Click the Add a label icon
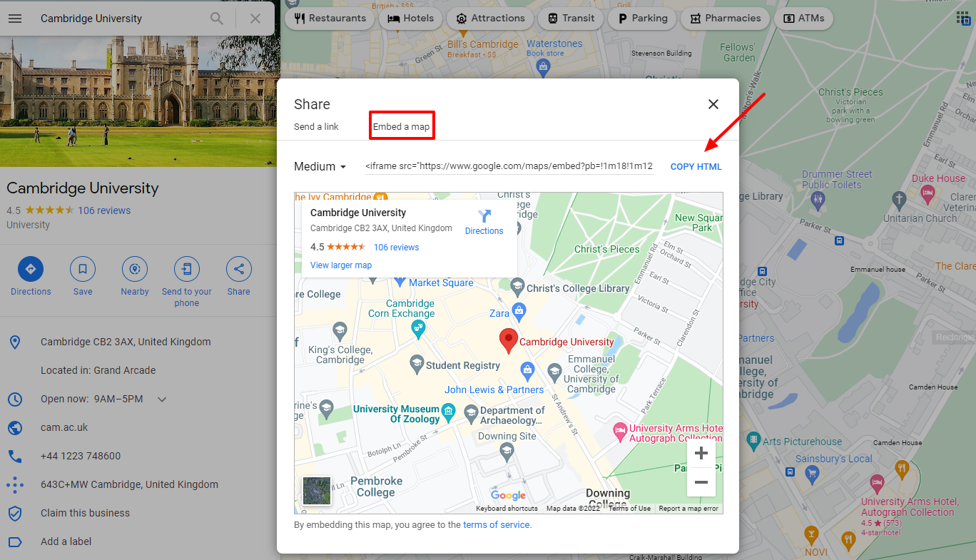The image size is (976, 560). pyautogui.click(x=15, y=541)
